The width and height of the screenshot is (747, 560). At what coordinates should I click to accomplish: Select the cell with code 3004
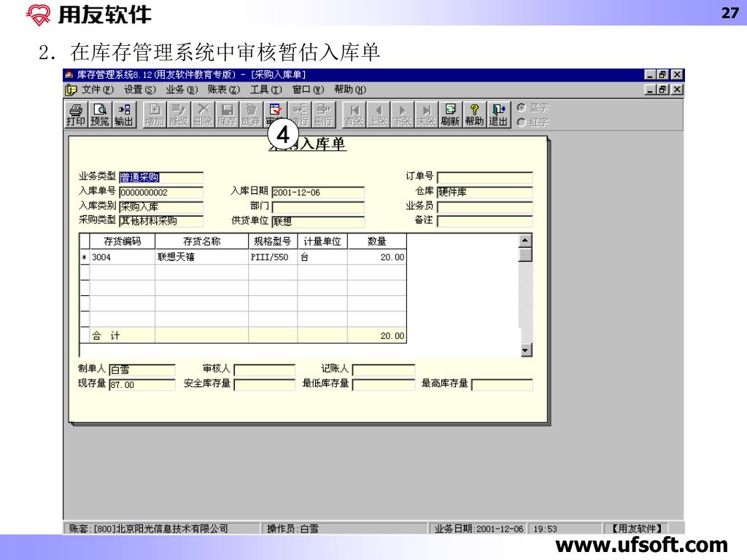tap(123, 257)
